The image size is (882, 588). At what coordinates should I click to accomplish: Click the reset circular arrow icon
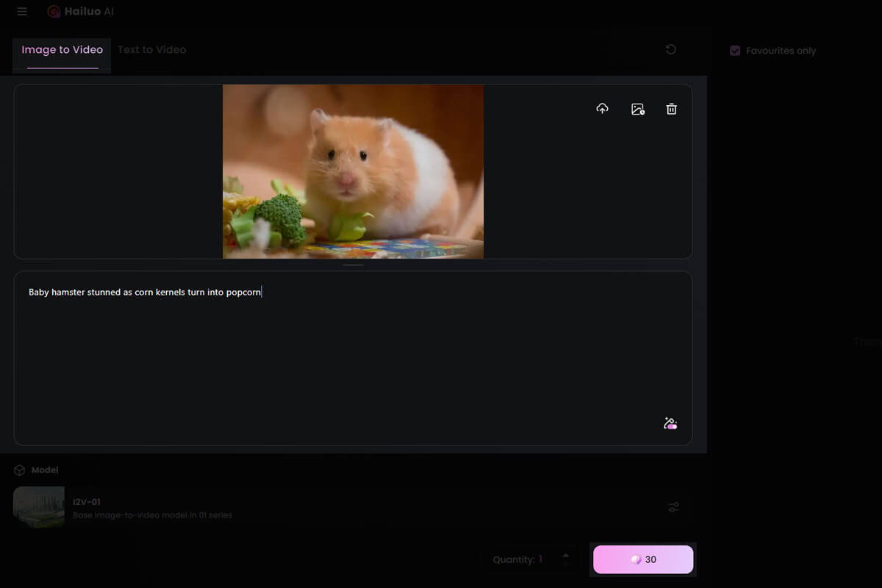tap(670, 49)
